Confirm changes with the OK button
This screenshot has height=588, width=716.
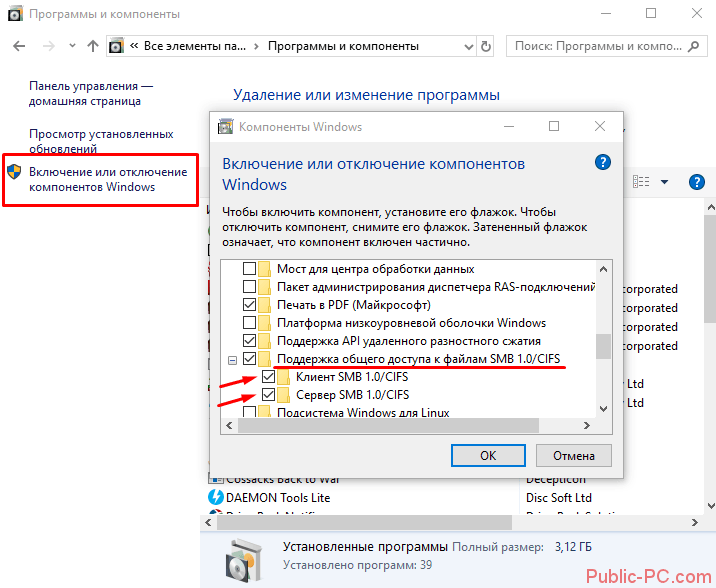(x=488, y=456)
